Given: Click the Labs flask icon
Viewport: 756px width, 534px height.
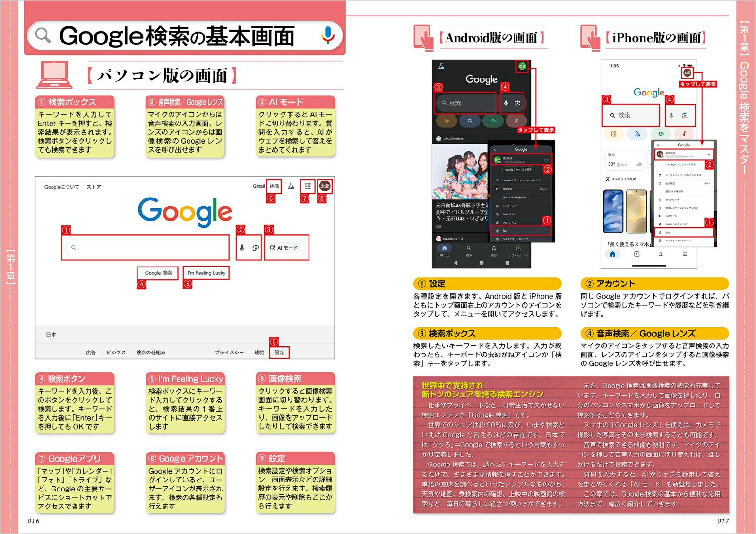Looking at the screenshot, I should (x=291, y=187).
